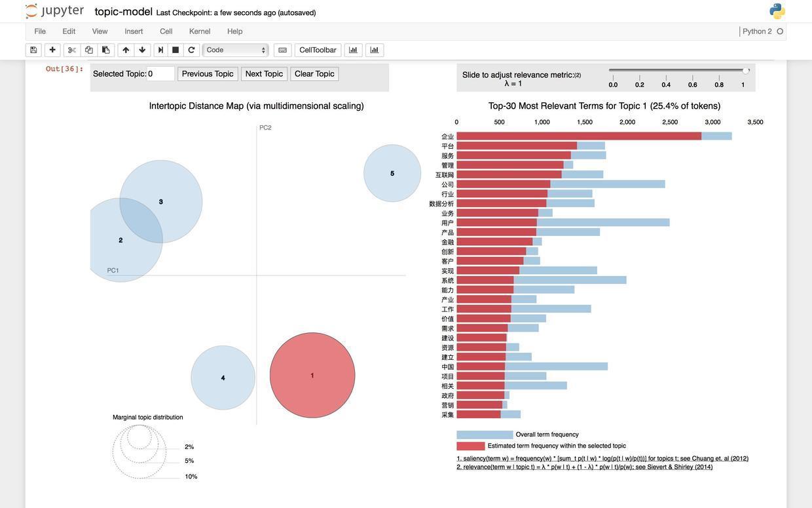Click the save notebook icon
The height and width of the screenshot is (508, 812).
pyautogui.click(x=33, y=50)
